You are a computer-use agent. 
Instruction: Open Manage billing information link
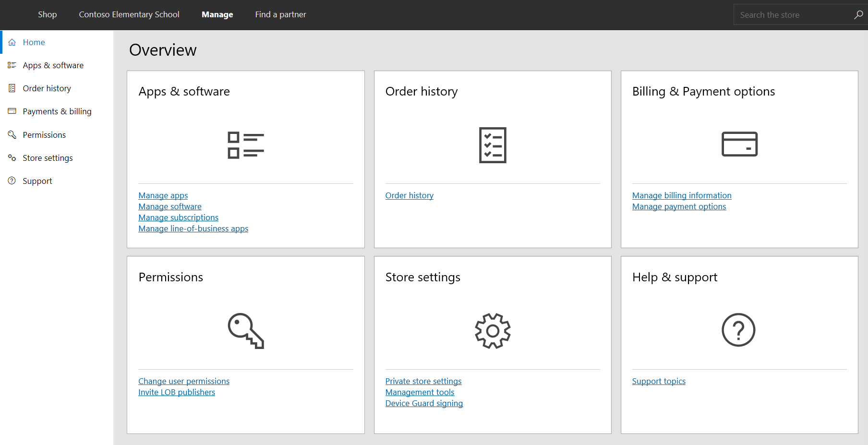[x=682, y=195]
